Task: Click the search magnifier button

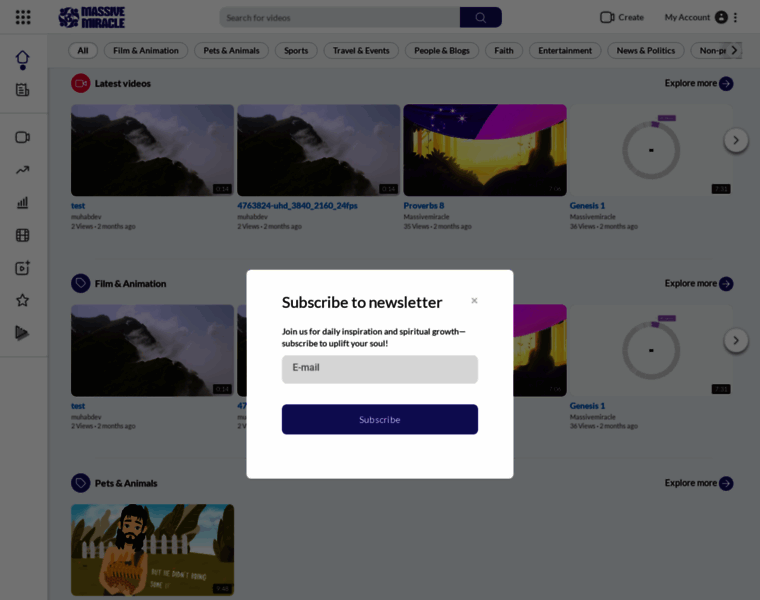Action: click(x=480, y=17)
